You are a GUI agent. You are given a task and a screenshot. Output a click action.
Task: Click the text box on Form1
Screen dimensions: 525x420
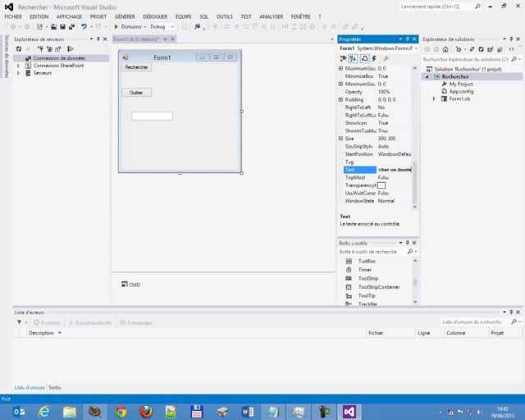152,116
